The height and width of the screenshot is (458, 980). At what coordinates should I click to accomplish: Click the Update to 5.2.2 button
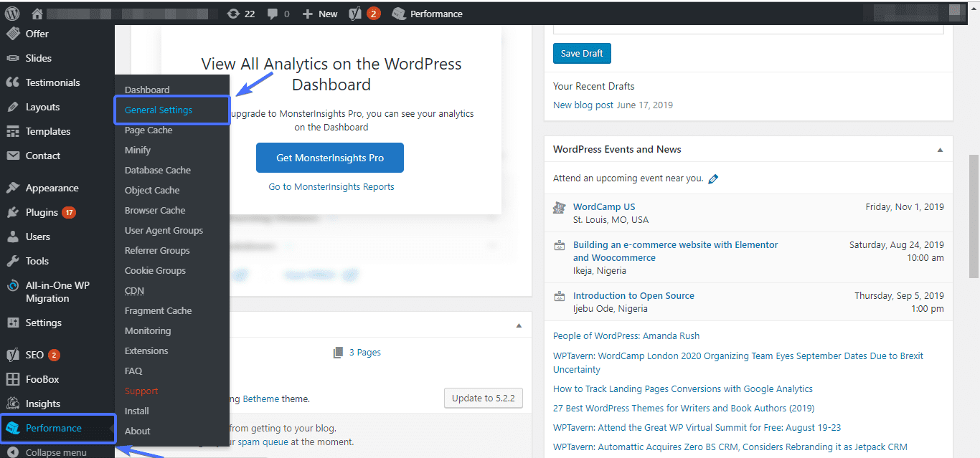click(484, 398)
